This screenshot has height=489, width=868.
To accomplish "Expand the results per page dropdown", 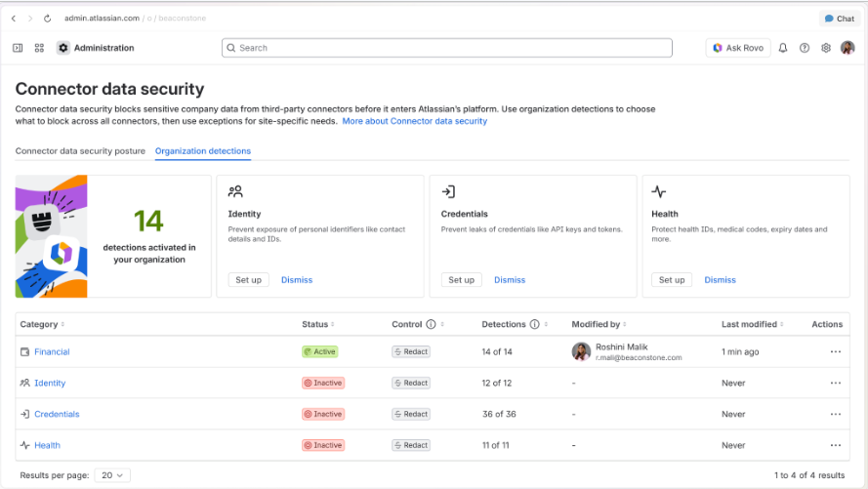I will point(112,475).
